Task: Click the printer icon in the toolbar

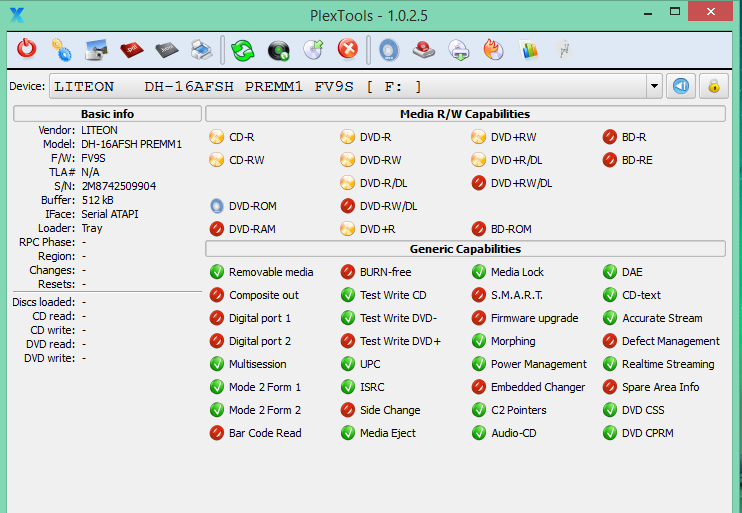Action: [x=202, y=50]
